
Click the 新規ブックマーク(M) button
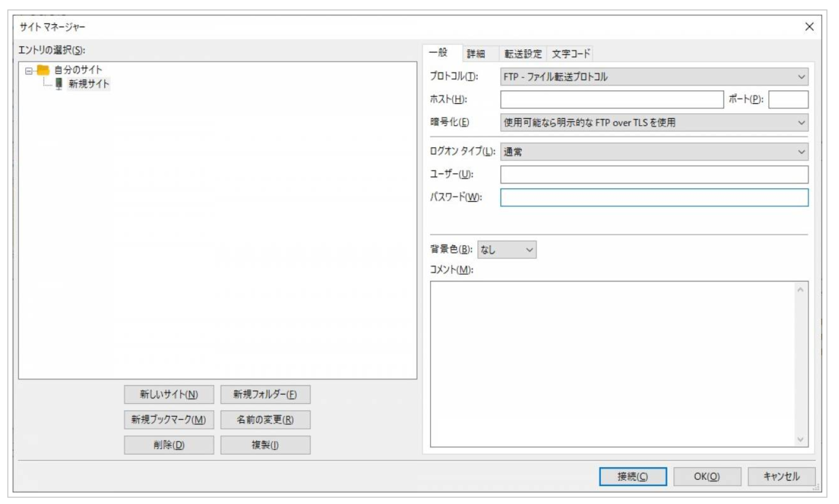pos(169,420)
